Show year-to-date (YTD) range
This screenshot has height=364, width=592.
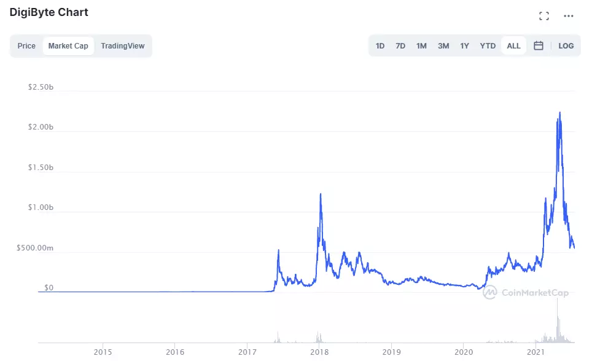click(488, 45)
